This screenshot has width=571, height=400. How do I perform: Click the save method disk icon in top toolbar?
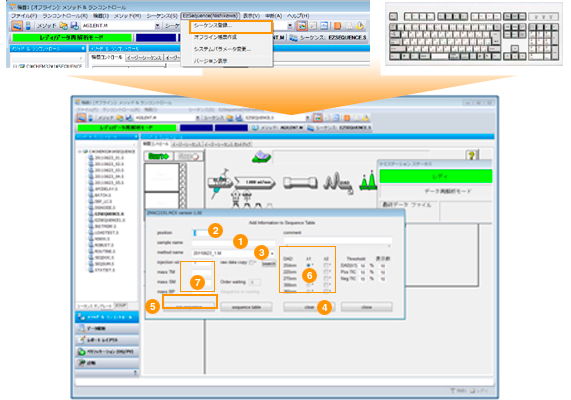point(75,26)
